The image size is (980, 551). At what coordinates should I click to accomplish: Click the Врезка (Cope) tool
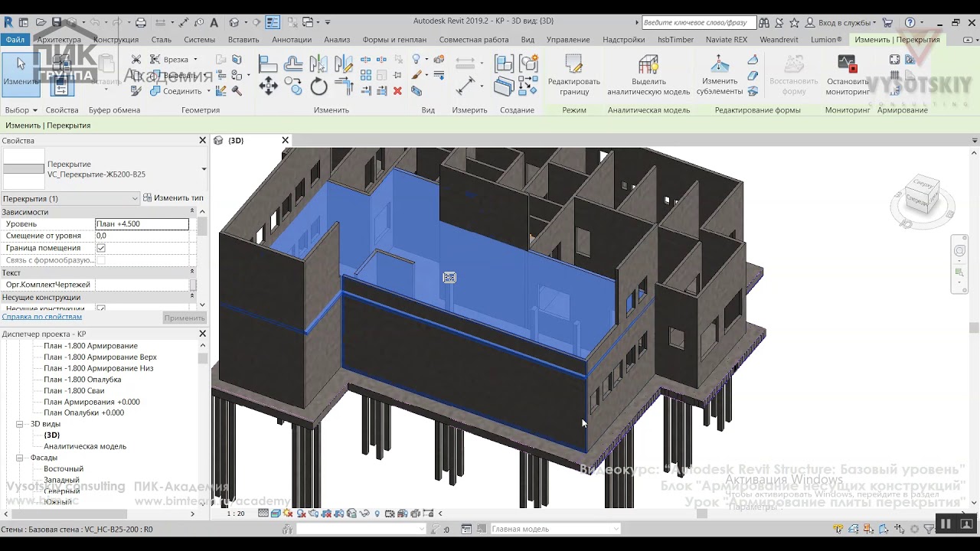(173, 60)
